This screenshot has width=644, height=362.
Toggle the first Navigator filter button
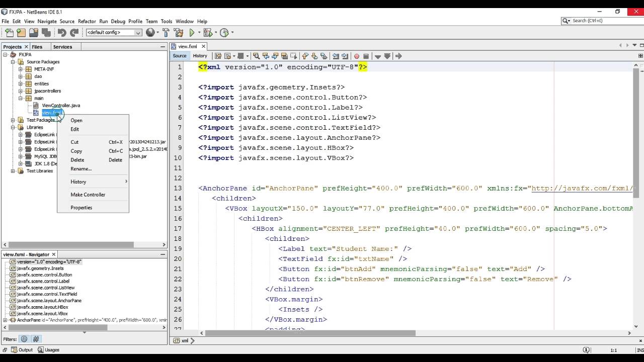coord(24,339)
